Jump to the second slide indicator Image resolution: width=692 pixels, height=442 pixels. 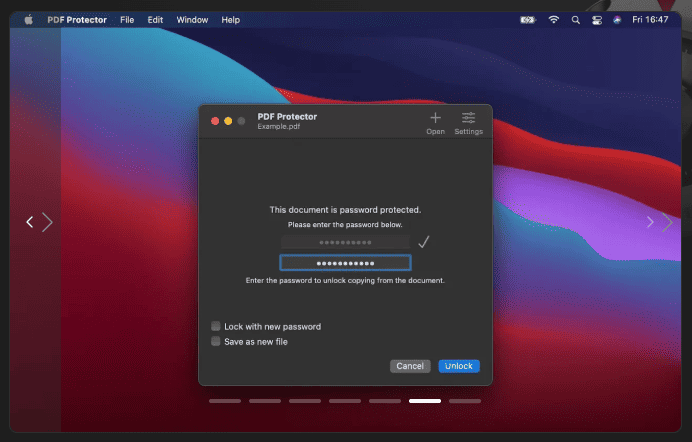[x=265, y=401]
